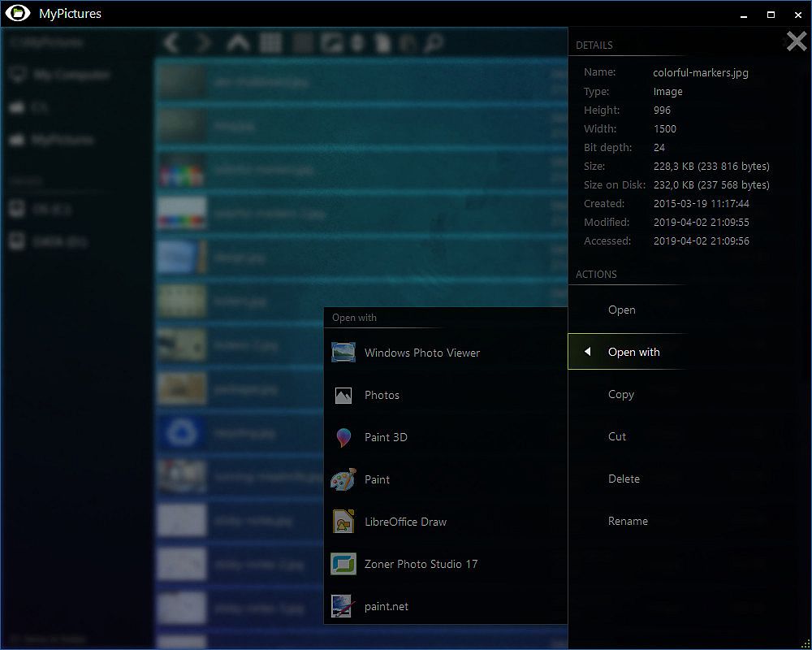The width and height of the screenshot is (812, 650).
Task: Click Modified value 2019-04-02 21:09:55
Action: (702, 223)
